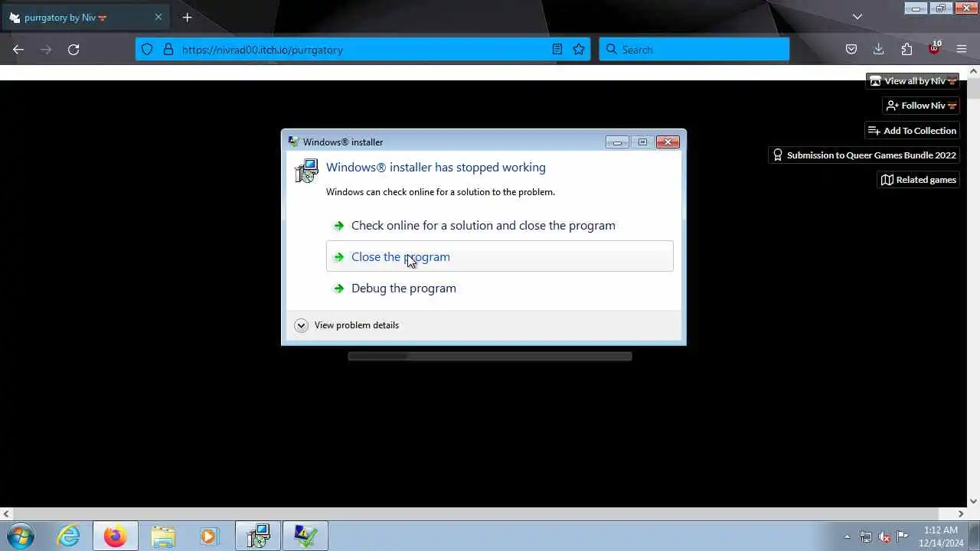Open the Extensions puzzle icon
The width and height of the screenshot is (980, 551).
906,50
